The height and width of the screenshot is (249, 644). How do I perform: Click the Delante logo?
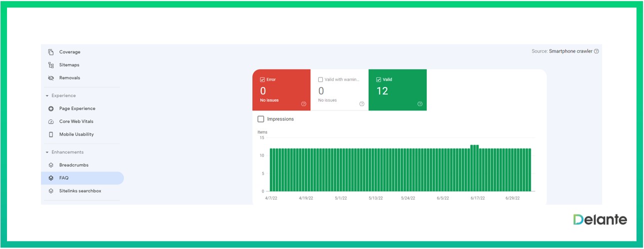pos(600,219)
